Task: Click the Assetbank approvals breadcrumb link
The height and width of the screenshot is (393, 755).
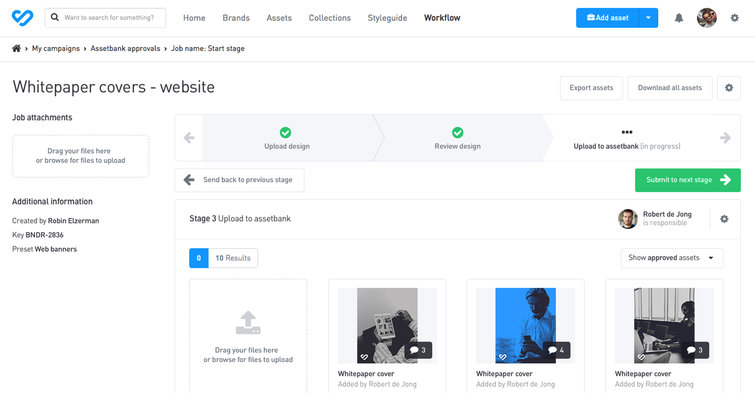Action: pos(125,48)
